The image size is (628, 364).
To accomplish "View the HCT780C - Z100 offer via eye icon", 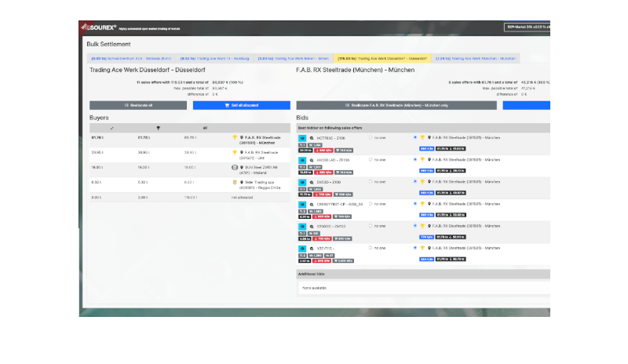I will coord(302,138).
